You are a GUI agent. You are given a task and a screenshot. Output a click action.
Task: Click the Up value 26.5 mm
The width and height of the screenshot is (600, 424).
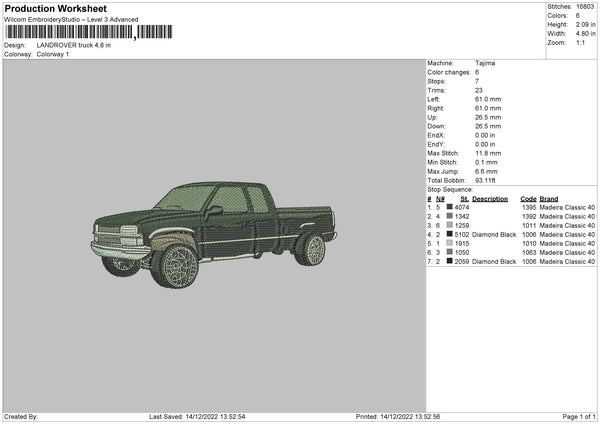[x=488, y=117]
